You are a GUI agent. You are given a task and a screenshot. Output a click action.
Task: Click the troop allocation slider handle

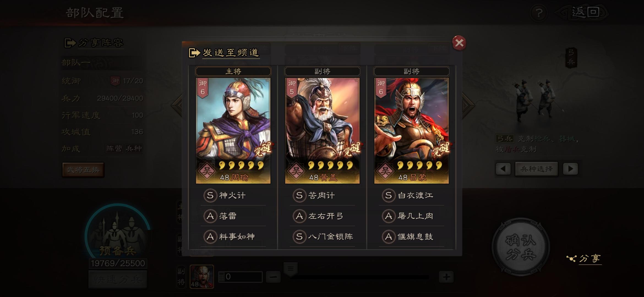click(290, 269)
